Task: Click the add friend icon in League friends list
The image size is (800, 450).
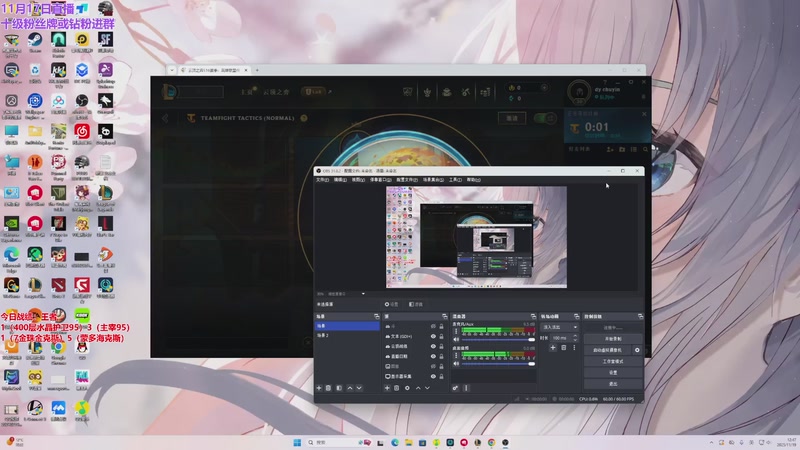Action: pyautogui.click(x=610, y=149)
